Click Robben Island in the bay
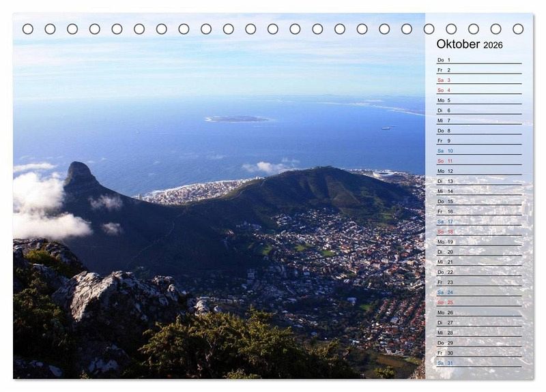Image resolution: width=546 pixels, height=392 pixels. click(x=236, y=119)
